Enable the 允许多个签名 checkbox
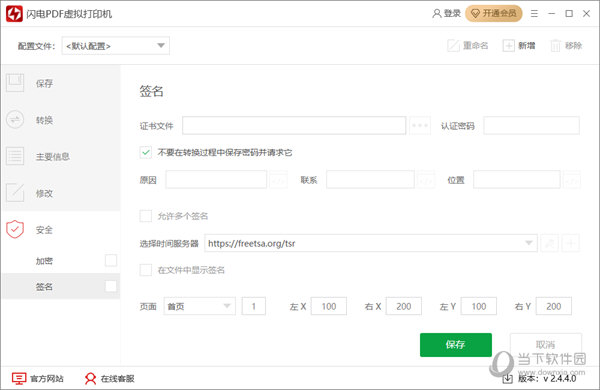This screenshot has width=600, height=390. [145, 216]
